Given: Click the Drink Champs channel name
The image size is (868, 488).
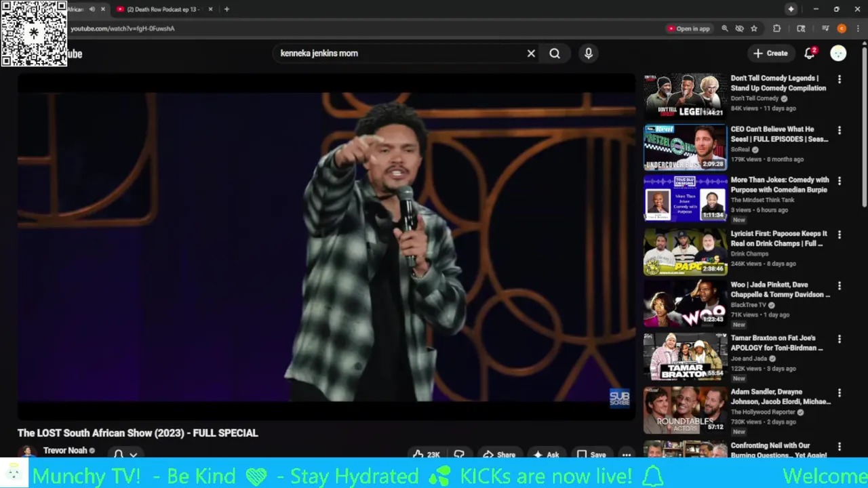Looking at the screenshot, I should click(749, 253).
